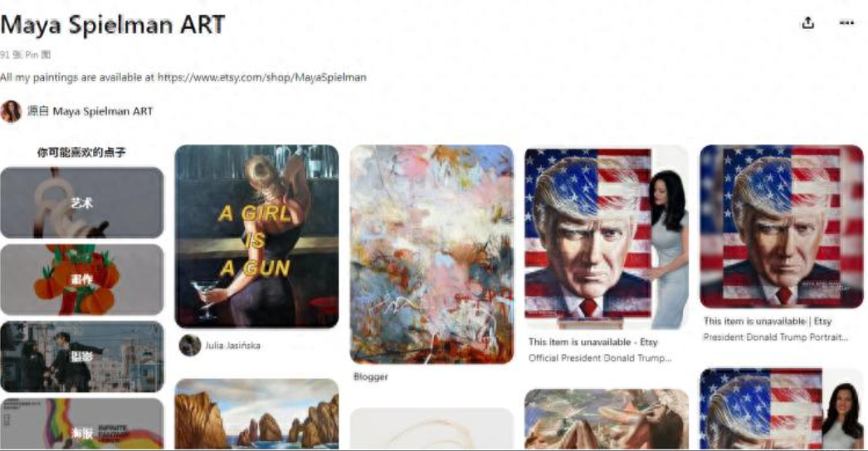Click 'President Donald Trump Portrait...' caption

click(x=776, y=337)
